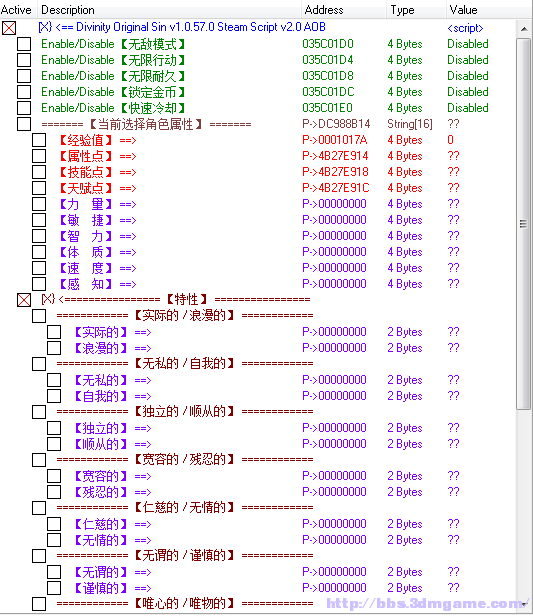The image size is (533, 616).
Task: Freeze the 天赋点 entry checkbox
Action: click(39, 188)
